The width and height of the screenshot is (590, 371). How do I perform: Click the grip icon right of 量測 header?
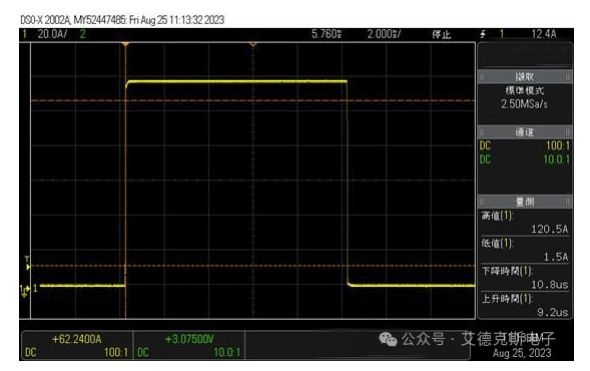pos(568,202)
